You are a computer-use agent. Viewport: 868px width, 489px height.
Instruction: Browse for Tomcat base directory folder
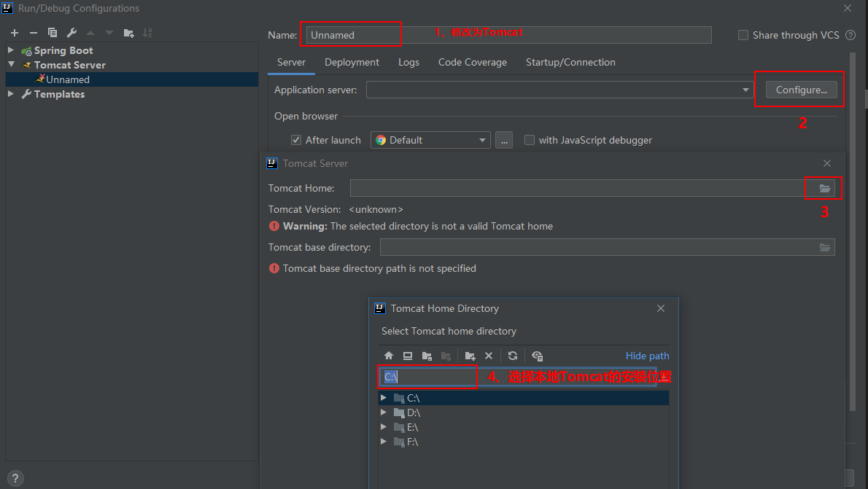pos(825,247)
